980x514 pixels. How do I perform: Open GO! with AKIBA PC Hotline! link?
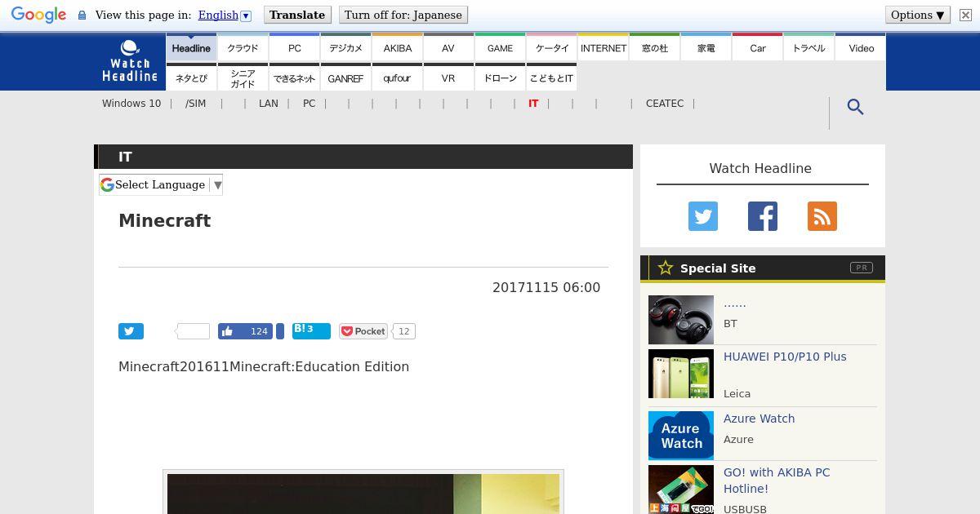pos(777,481)
